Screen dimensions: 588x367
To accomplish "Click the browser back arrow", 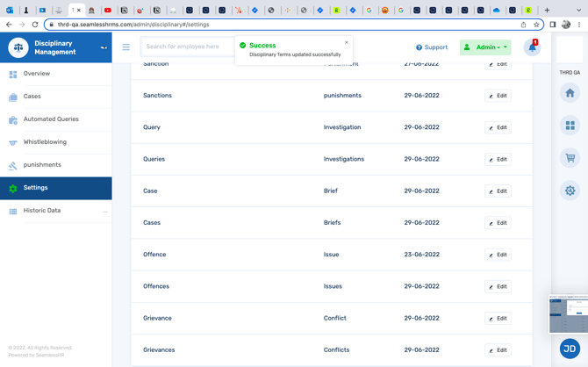I will [x=9, y=25].
